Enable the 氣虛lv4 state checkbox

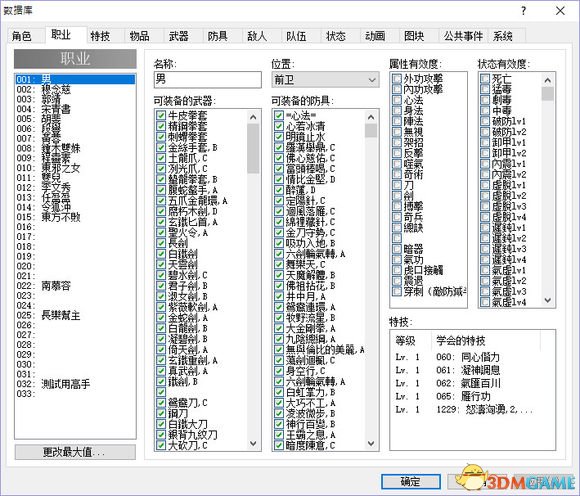point(485,302)
